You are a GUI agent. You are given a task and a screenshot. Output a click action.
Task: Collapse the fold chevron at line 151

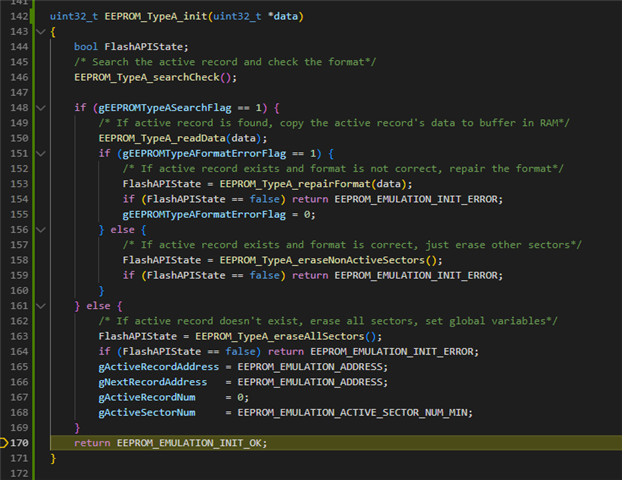(x=41, y=154)
